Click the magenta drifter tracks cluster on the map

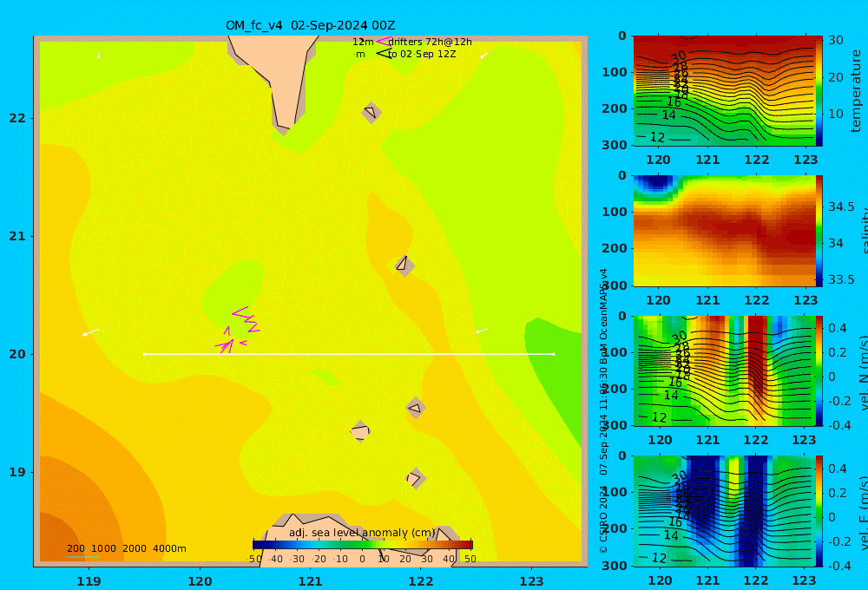pyautogui.click(x=238, y=330)
